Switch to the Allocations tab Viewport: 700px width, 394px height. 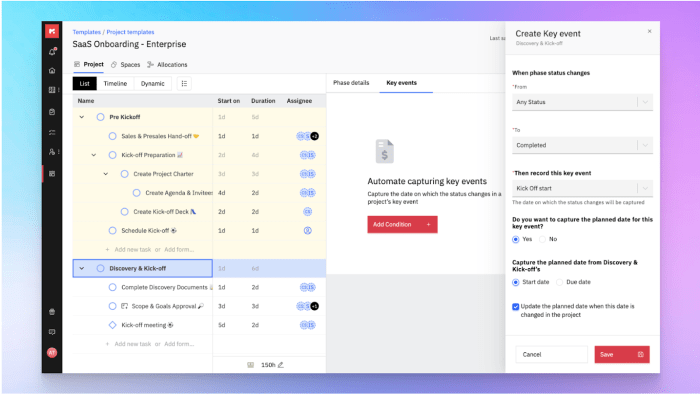[167, 65]
